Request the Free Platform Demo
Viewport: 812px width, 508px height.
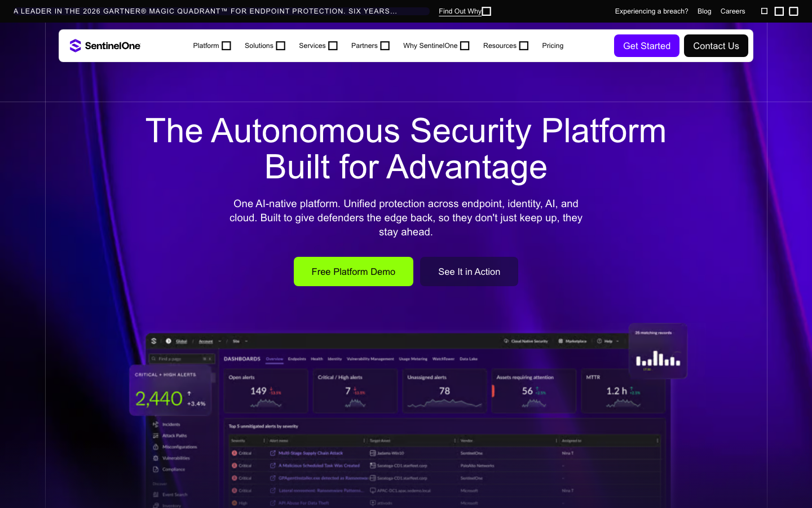point(354,271)
